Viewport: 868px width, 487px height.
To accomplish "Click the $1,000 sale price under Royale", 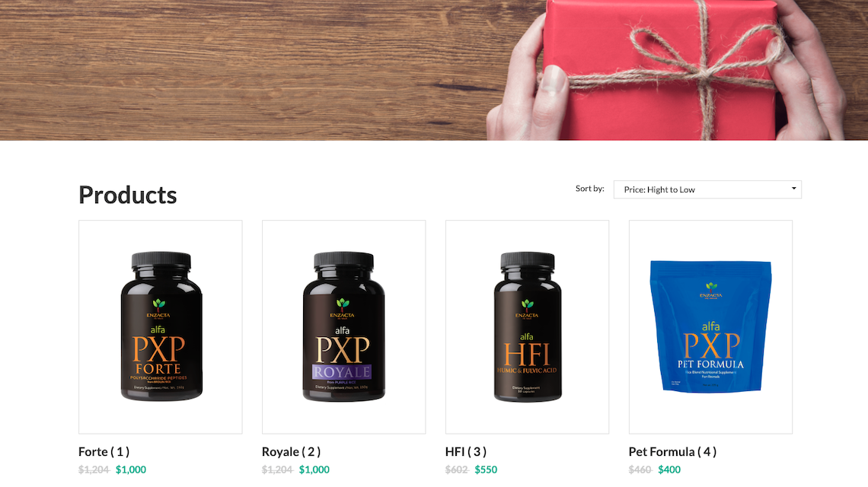I will [x=314, y=469].
